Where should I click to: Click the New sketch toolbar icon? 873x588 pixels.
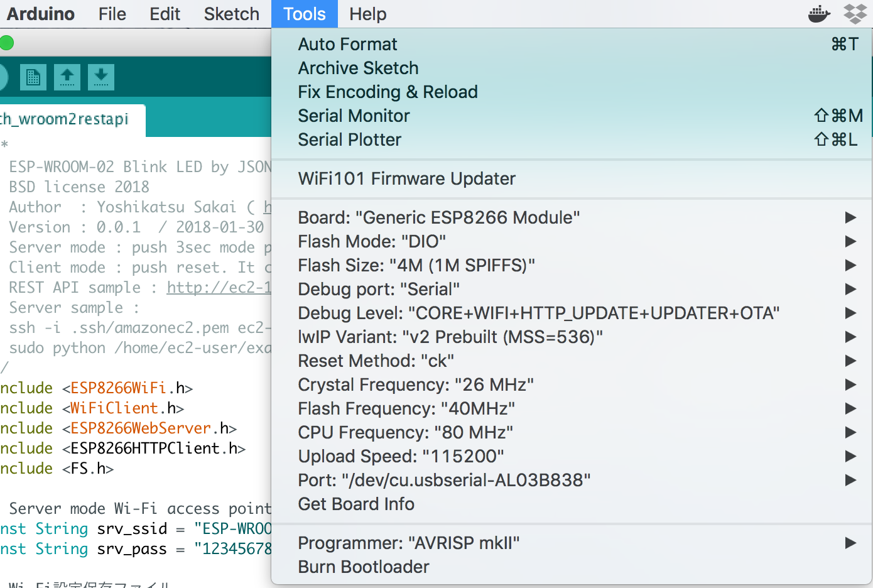click(x=33, y=77)
